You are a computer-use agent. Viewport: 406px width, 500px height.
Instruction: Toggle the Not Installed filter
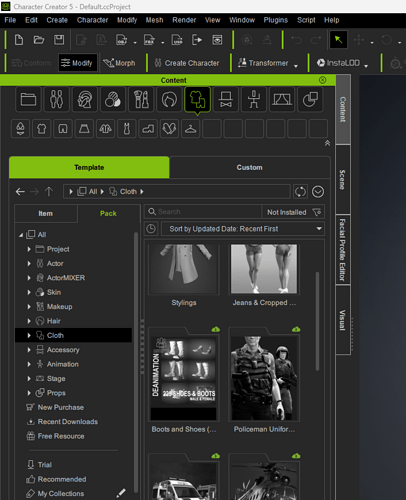tap(293, 212)
